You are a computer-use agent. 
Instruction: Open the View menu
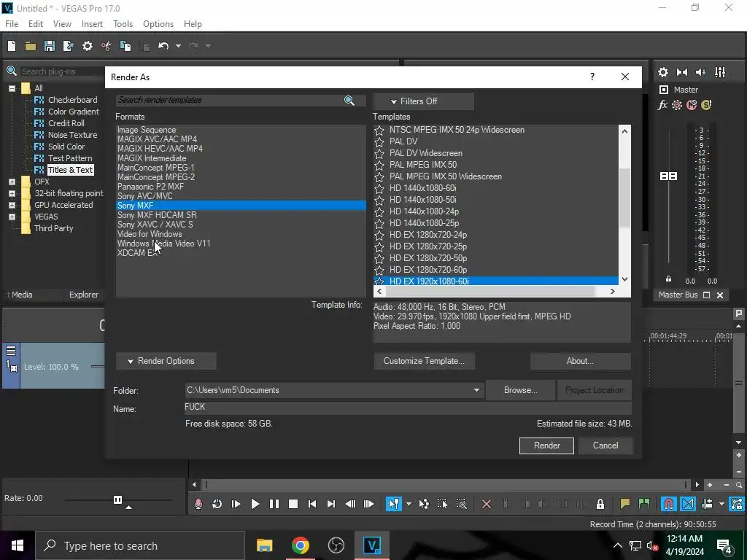pos(62,24)
